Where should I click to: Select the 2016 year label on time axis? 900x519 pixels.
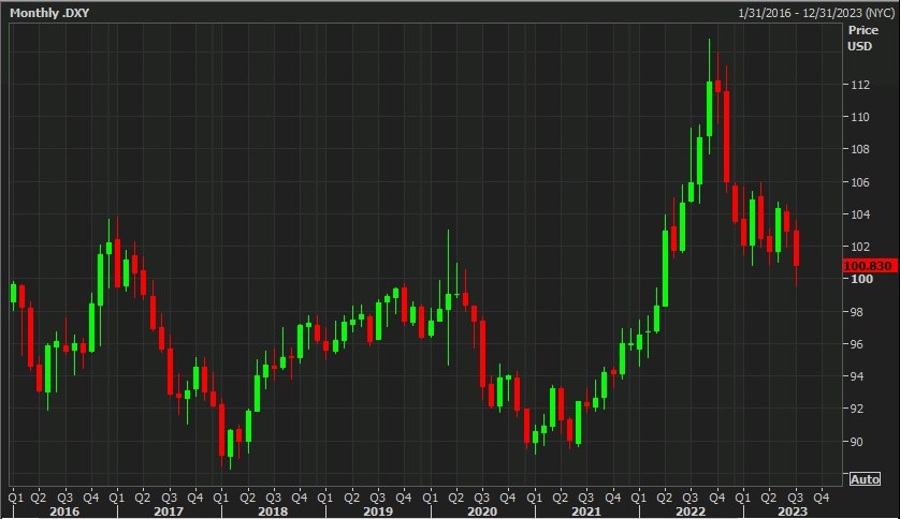(64, 511)
